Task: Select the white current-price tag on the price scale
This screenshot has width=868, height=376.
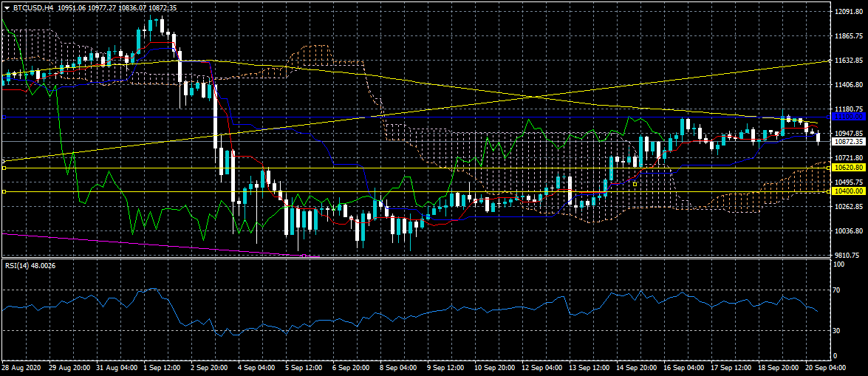Action: click(848, 141)
